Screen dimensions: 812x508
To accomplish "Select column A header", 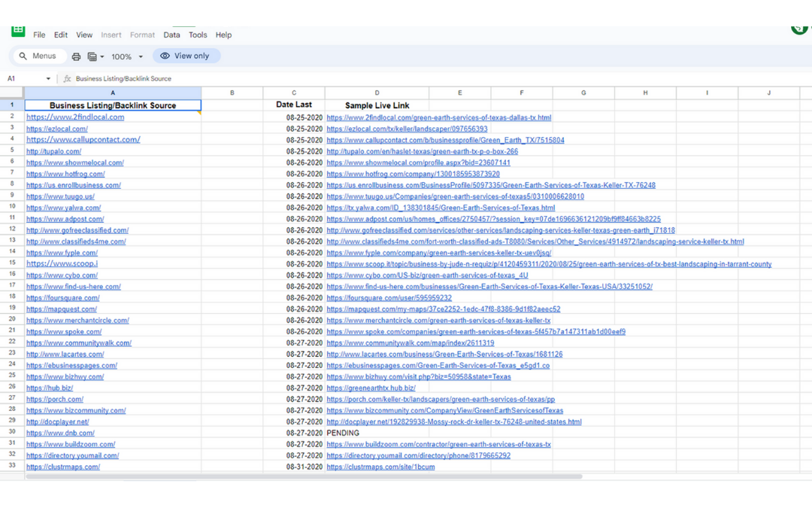I will coord(113,93).
